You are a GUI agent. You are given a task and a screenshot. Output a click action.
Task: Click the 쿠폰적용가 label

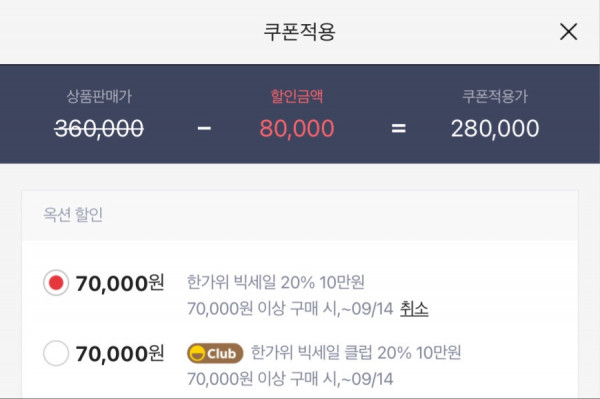click(495, 96)
